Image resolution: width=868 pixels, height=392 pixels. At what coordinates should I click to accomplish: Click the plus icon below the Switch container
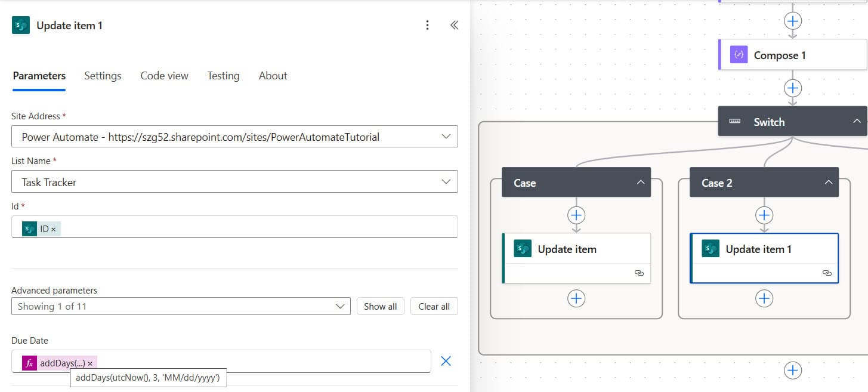(x=793, y=370)
